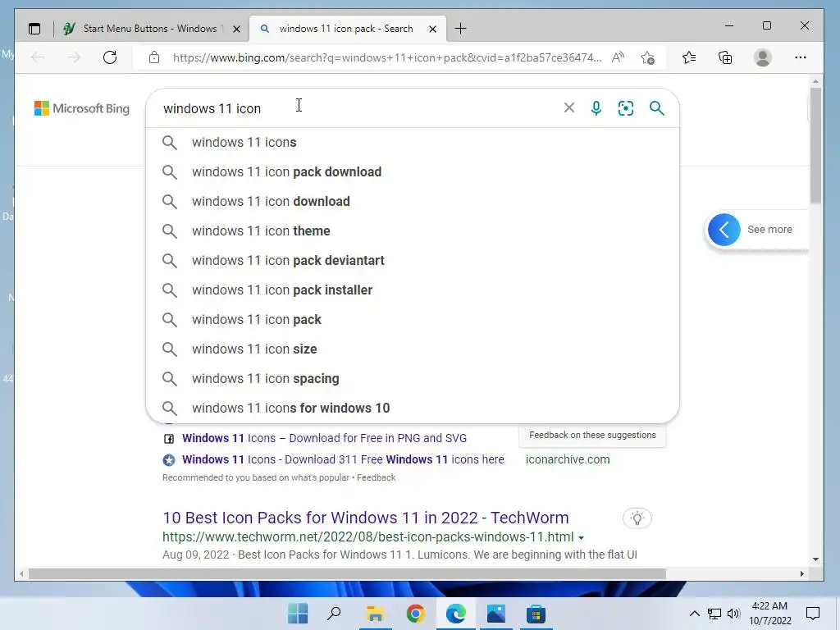Viewport: 840px width, 630px height.
Task: Select suggestion windows 11 icon download
Action: click(x=413, y=201)
